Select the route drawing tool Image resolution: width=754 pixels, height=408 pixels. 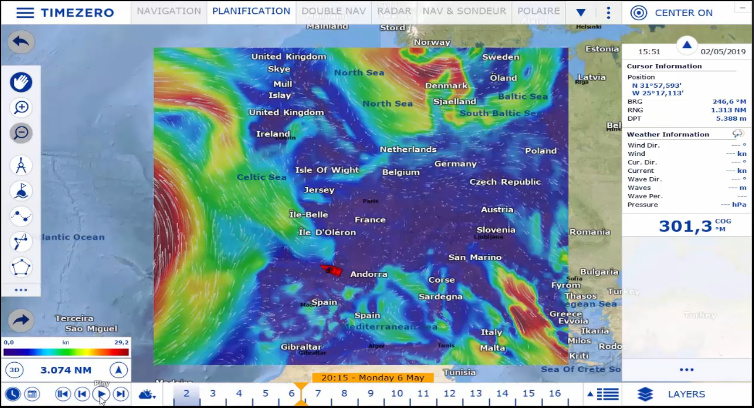(21, 215)
